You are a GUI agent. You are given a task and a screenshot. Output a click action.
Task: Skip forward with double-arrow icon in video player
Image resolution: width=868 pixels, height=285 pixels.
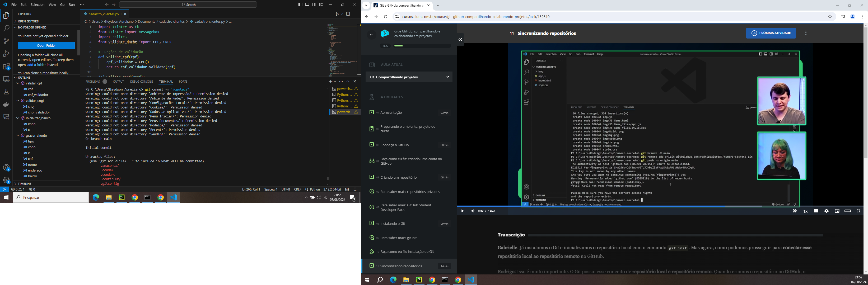point(795,211)
